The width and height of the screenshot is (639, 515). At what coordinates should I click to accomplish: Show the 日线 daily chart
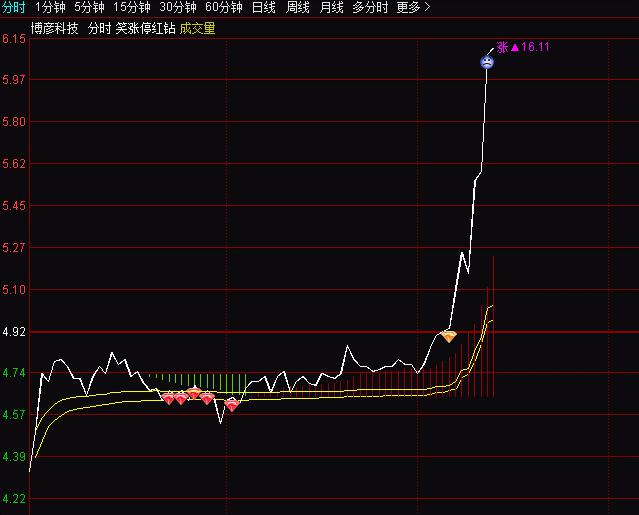[264, 7]
